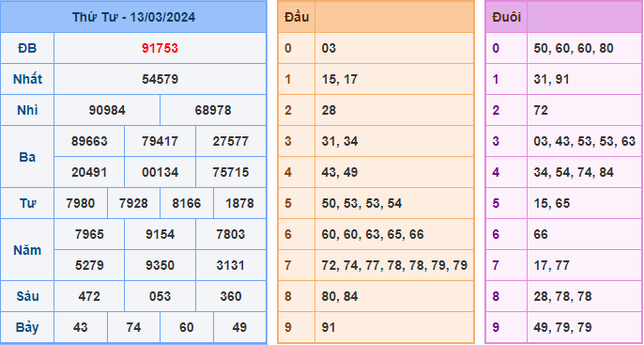
Task: Select fourth prize number 7928
Action: (x=133, y=203)
